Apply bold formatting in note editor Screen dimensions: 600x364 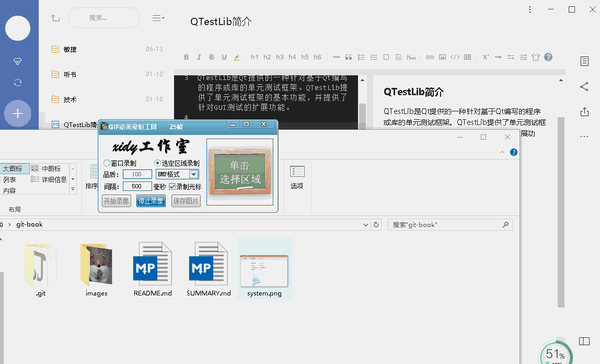click(x=186, y=57)
